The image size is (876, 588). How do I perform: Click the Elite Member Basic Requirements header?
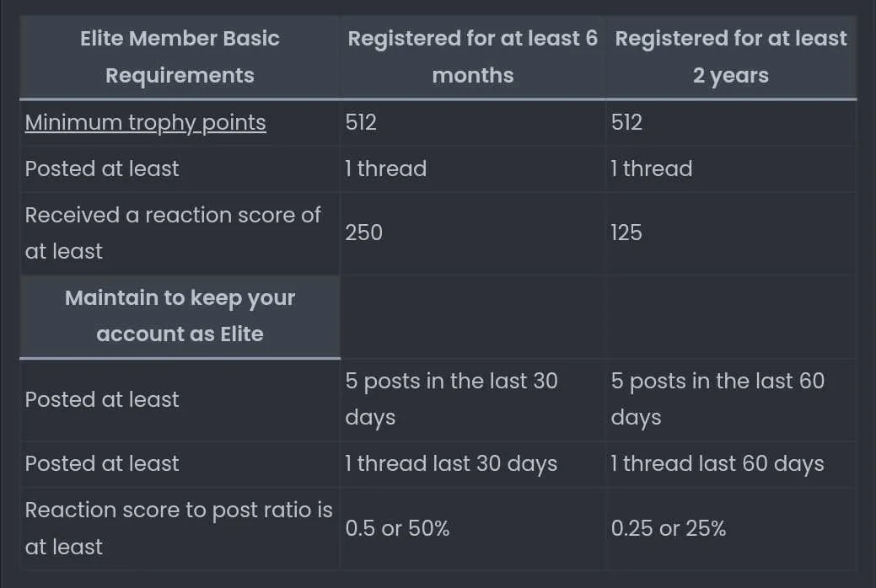[180, 57]
